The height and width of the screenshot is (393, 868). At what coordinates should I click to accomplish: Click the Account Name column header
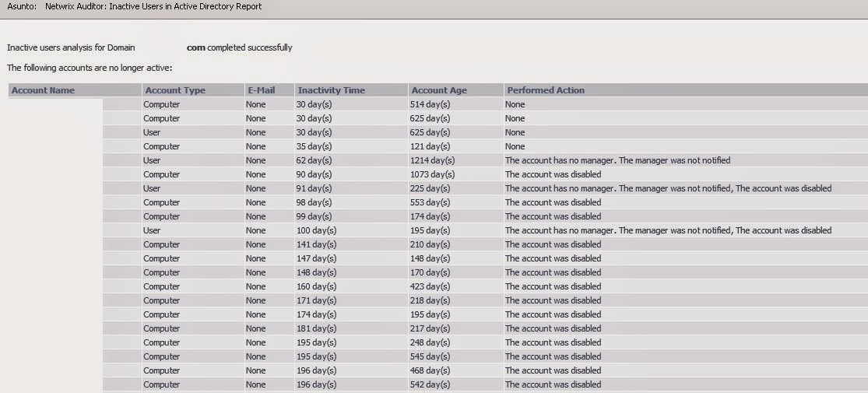43,90
